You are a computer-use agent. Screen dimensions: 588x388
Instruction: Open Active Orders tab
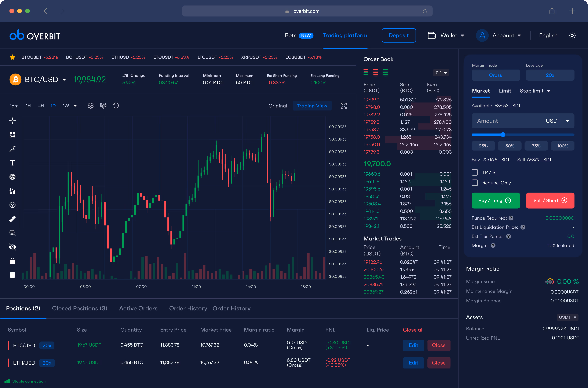(x=138, y=308)
